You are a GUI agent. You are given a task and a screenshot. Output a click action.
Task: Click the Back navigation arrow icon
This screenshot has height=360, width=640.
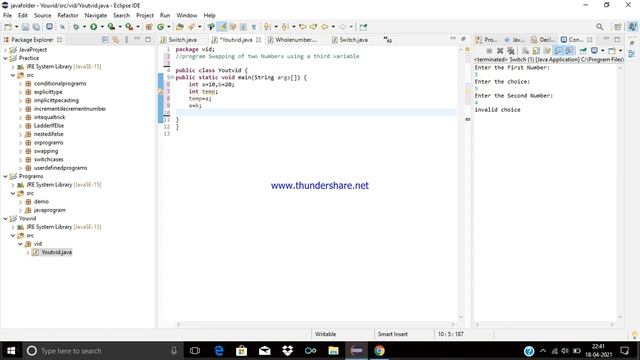pos(324,27)
